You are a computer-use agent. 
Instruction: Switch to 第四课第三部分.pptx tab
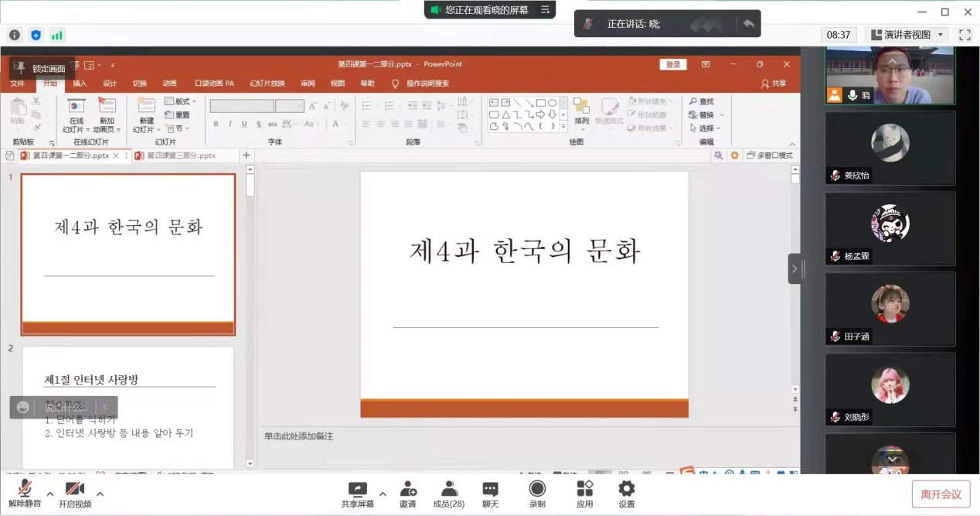tap(181, 155)
